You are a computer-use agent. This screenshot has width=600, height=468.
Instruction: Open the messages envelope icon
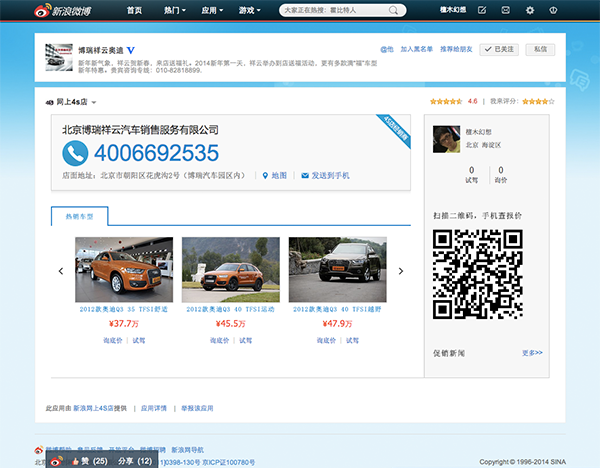(x=505, y=11)
